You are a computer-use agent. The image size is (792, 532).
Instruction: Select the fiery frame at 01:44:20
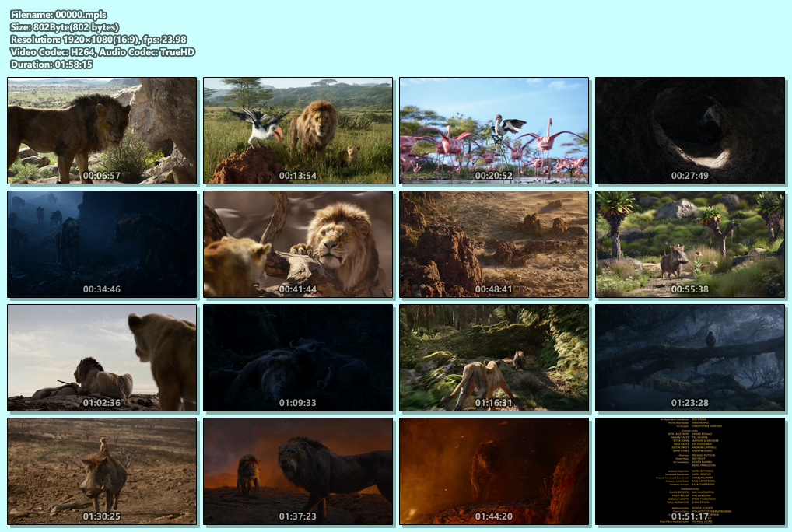coord(494,471)
